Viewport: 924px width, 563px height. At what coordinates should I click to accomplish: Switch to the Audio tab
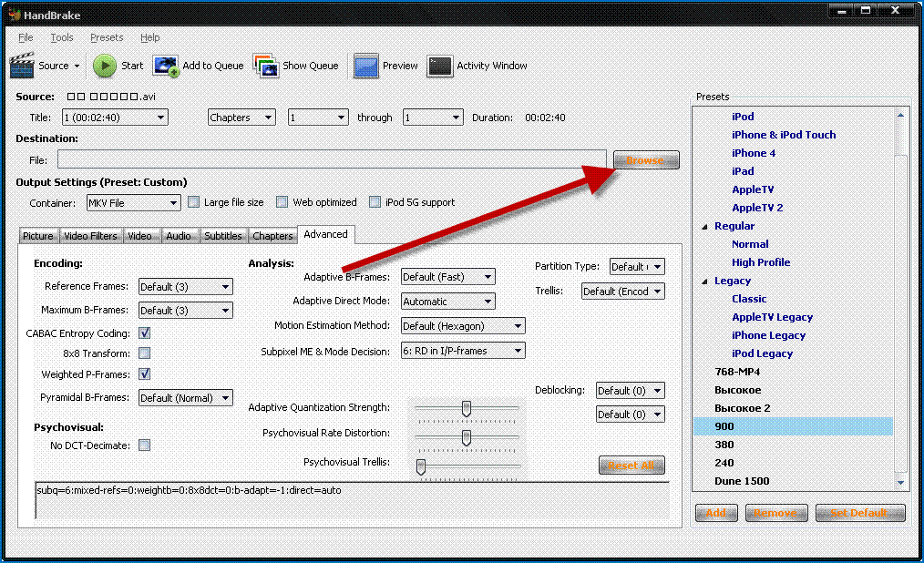tap(179, 236)
